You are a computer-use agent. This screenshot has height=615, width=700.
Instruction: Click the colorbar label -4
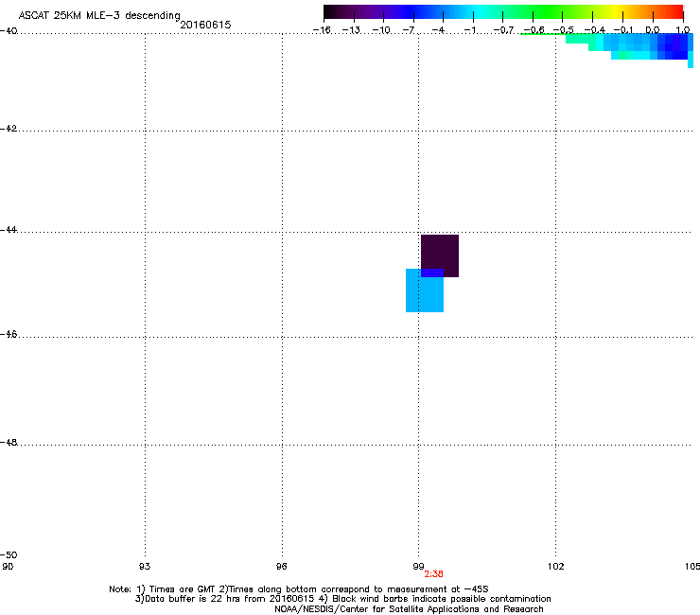(438, 30)
